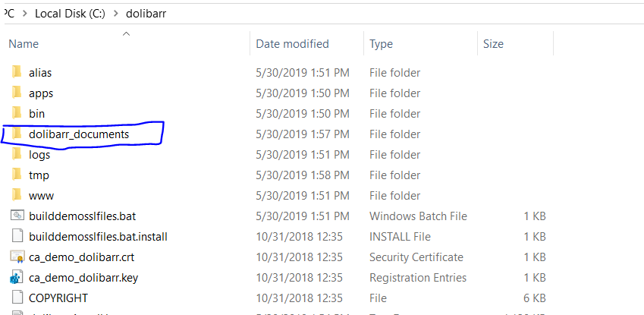This screenshot has width=644, height=315.
Task: Select the builddemosslfiles.bat batch file icon
Action: pos(17,216)
